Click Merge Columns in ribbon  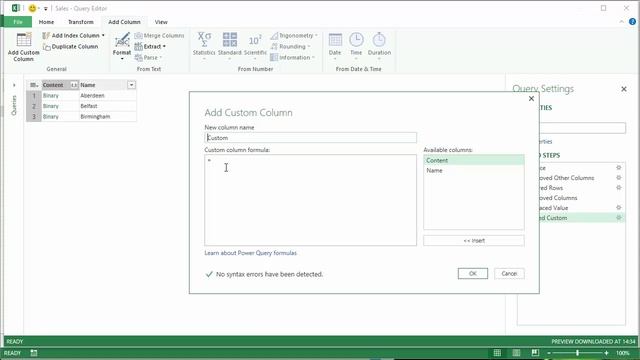tap(159, 36)
